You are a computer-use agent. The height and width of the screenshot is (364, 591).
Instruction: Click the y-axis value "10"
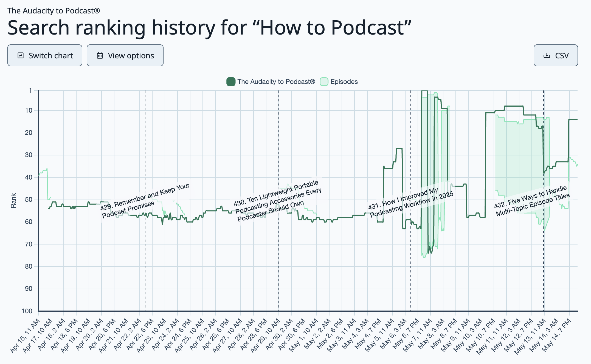tap(29, 110)
